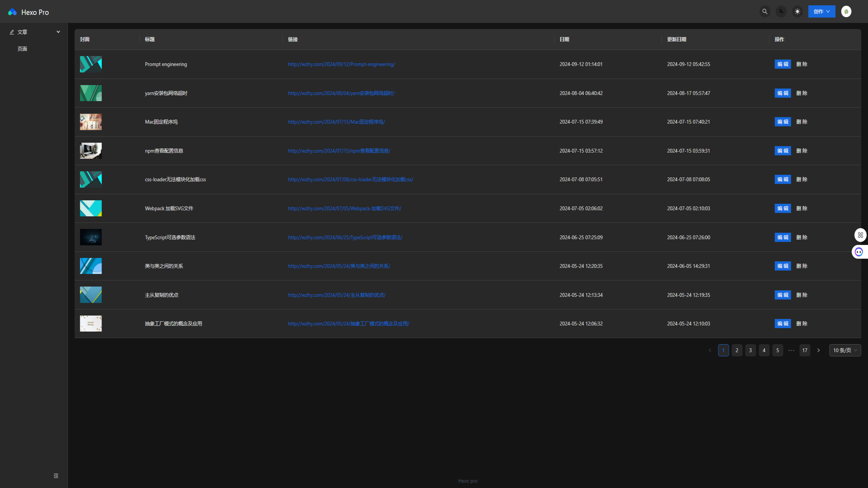Collapse the sidebar with bottom menu icon
Viewport: 868px width, 488px height.
tap(56, 476)
